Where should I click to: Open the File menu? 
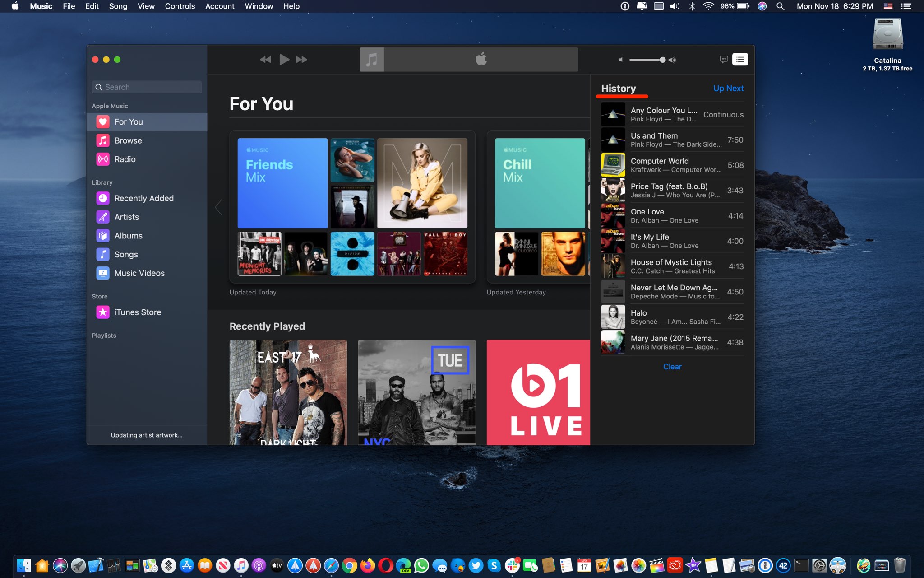[69, 6]
